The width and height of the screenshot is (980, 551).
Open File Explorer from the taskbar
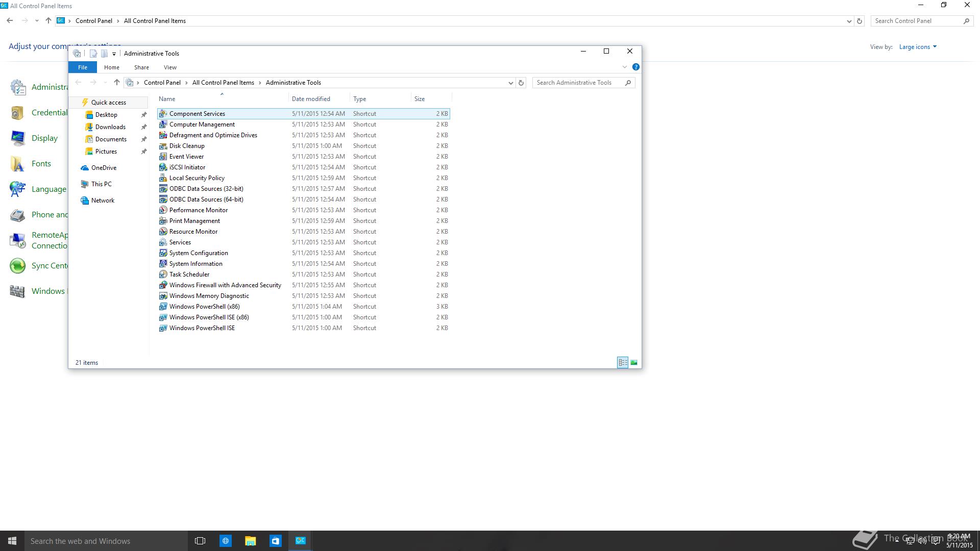click(250, 541)
